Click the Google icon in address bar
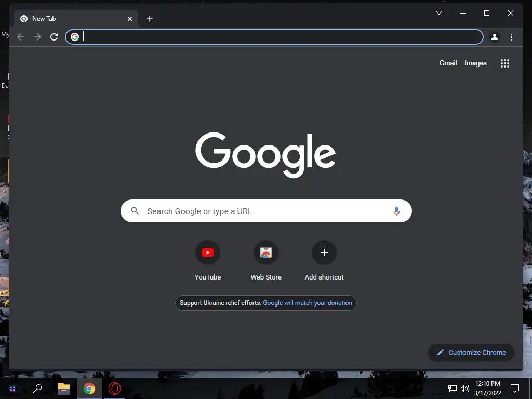Image resolution: width=532 pixels, height=399 pixels. [x=75, y=37]
